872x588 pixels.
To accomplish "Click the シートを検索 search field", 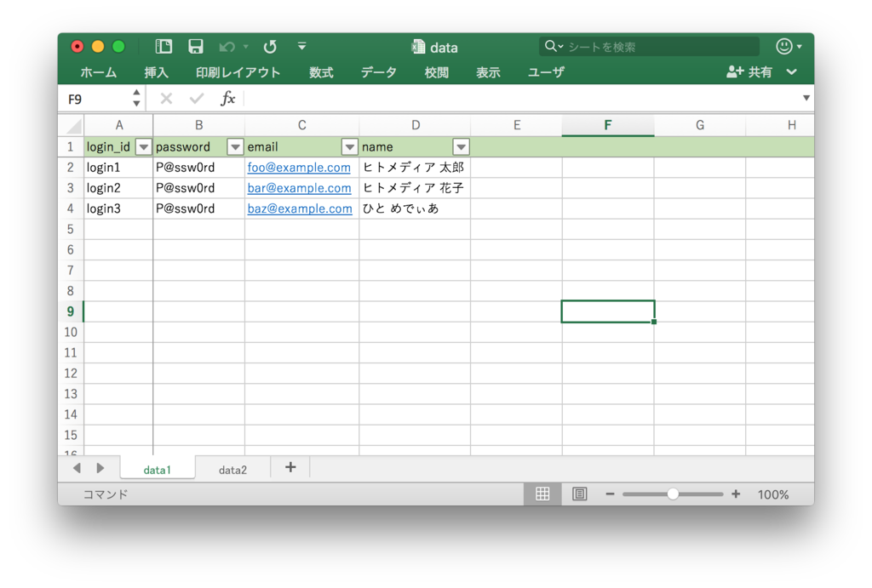I will pos(656,47).
